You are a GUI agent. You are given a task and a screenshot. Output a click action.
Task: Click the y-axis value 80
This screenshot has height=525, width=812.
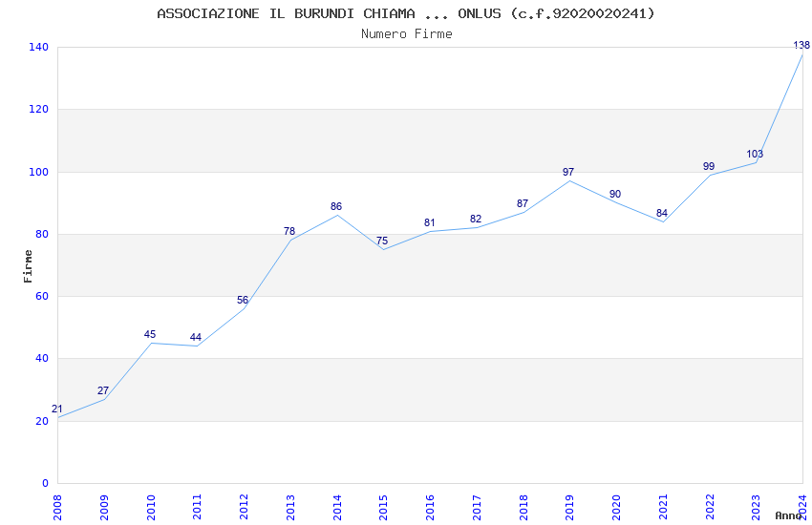coord(42,234)
